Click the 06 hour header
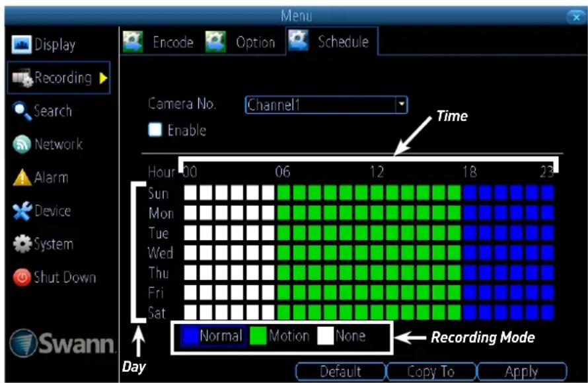The width and height of the screenshot is (588, 383). [282, 172]
